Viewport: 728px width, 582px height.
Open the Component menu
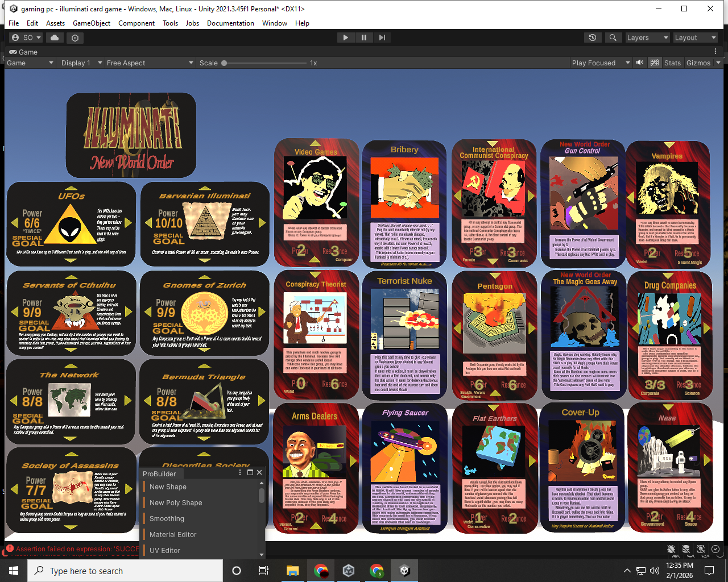pyautogui.click(x=136, y=23)
